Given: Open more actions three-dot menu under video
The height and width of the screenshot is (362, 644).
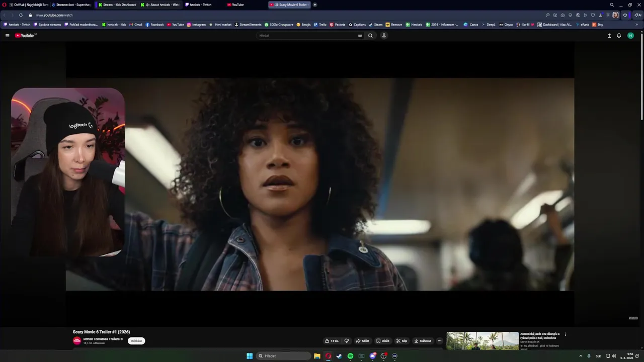Looking at the screenshot, I should 439,341.
